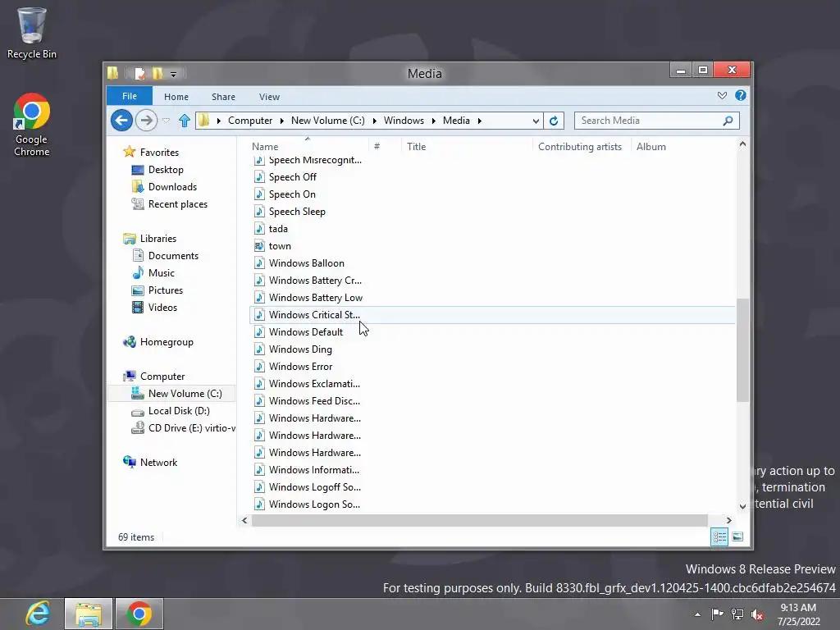Select the tada sound file icon
The image size is (840, 630).
[x=259, y=229]
